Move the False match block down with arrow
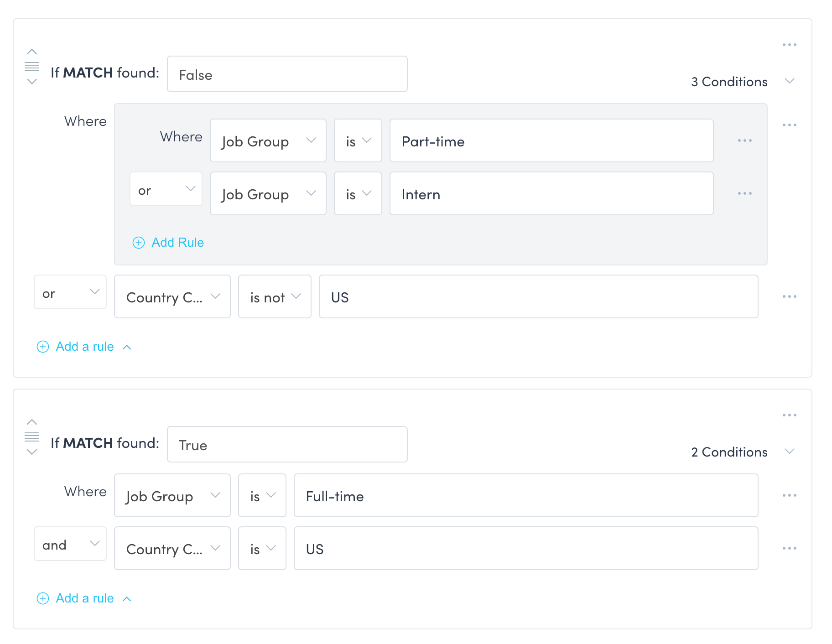 pyautogui.click(x=32, y=82)
